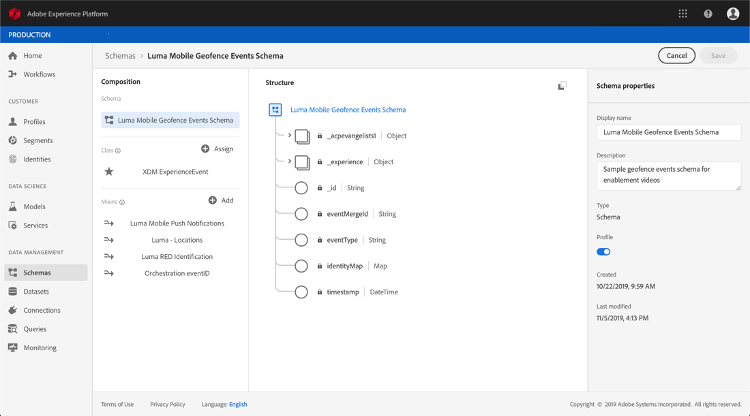The height and width of the screenshot is (416, 750).
Task: Click the copy structure icon
Action: point(562,86)
